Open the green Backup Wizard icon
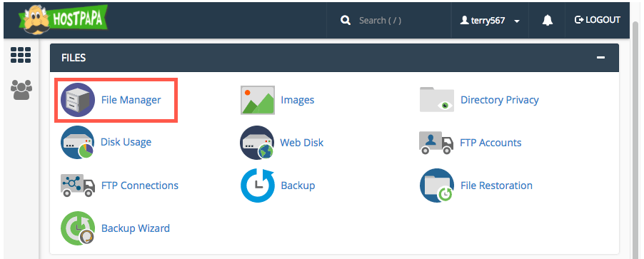The height and width of the screenshot is (259, 644). tap(78, 228)
